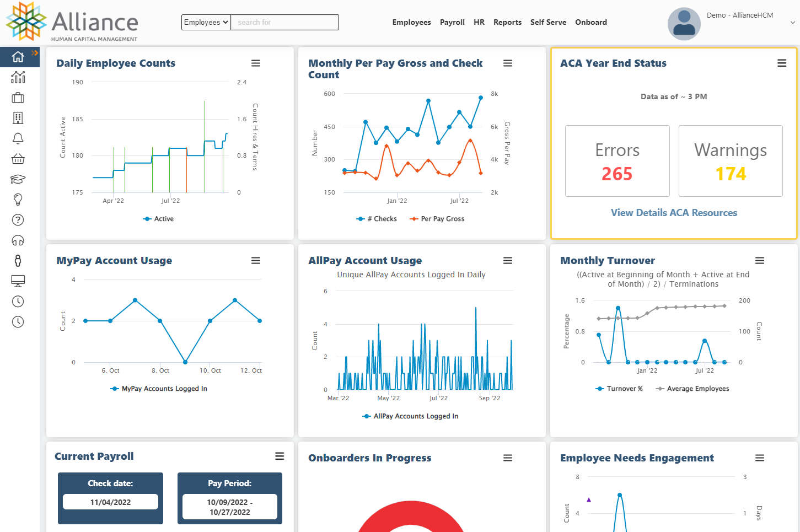Screen dimensions: 800x532
Task: Open the bar chart analytics sidebar icon
Action: (x=18, y=78)
